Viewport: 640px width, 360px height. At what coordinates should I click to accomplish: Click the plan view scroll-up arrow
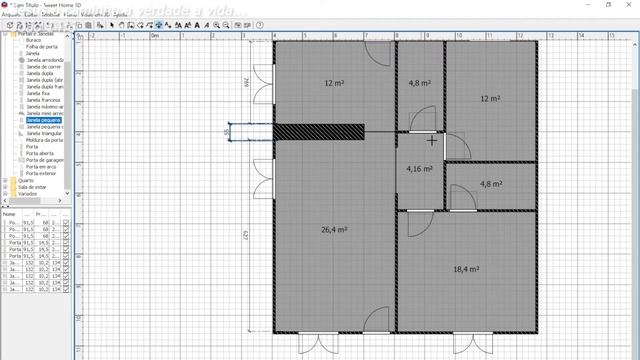point(635,44)
